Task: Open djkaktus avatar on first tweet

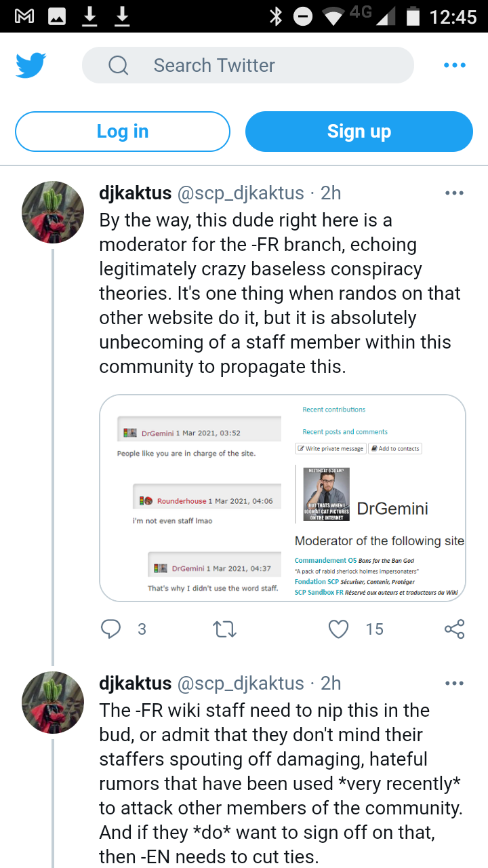Action: [53, 212]
